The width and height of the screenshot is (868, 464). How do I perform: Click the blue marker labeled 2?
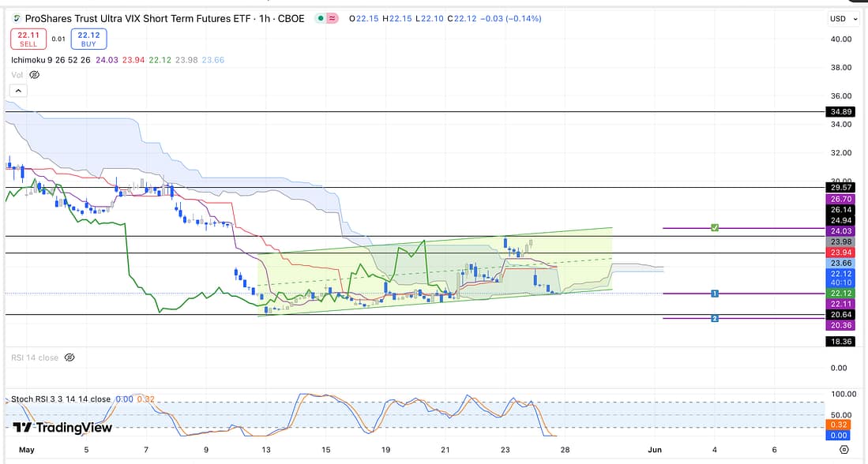(x=714, y=319)
